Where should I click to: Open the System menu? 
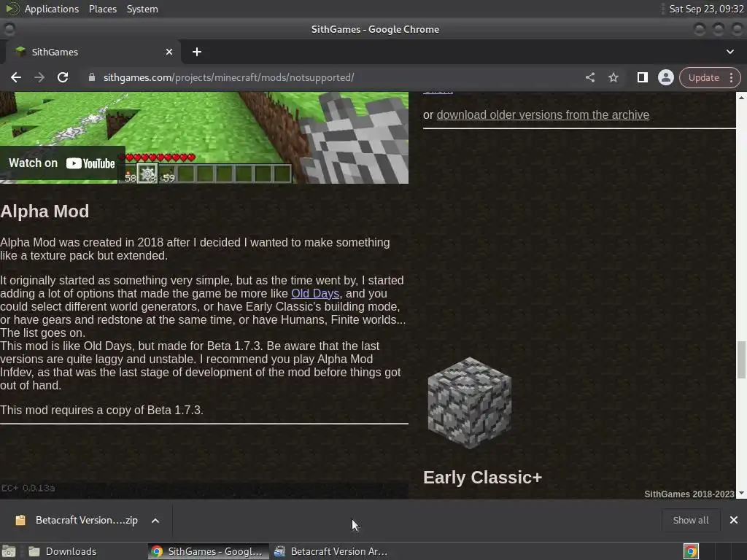(142, 9)
